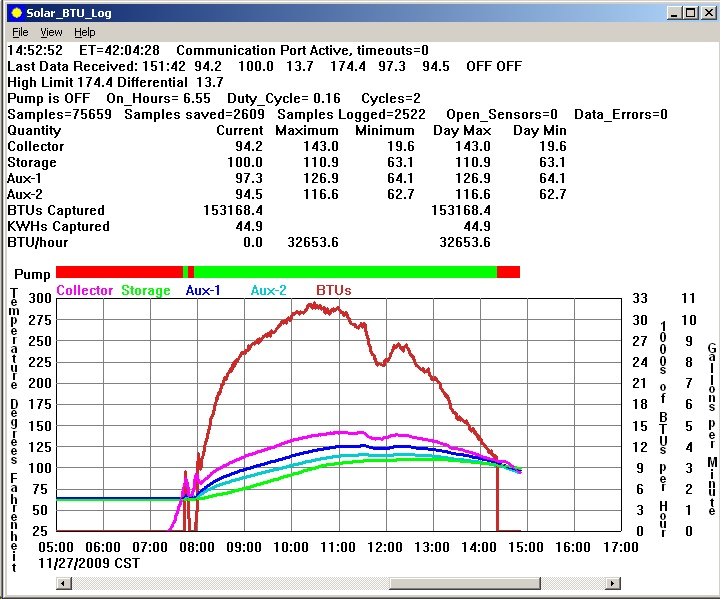Viewport: 721px width, 600px height.
Task: Close the Solar_BTU_Log window
Action: pyautogui.click(x=708, y=13)
